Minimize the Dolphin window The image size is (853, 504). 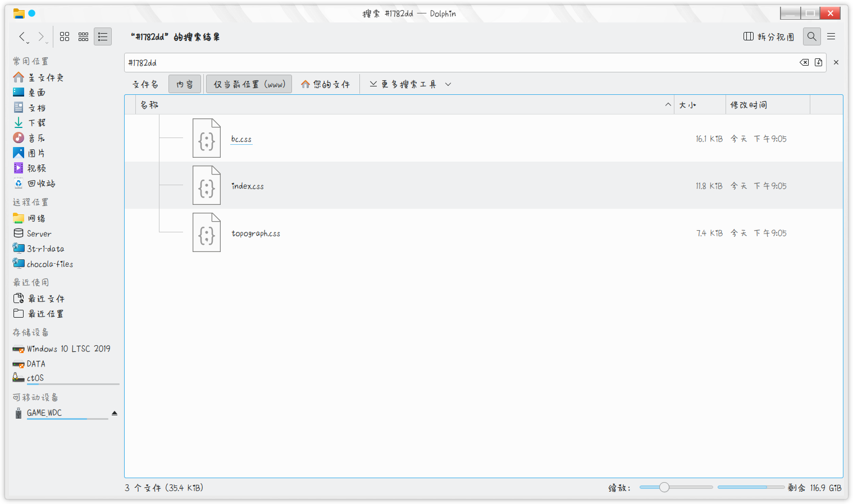point(790,13)
